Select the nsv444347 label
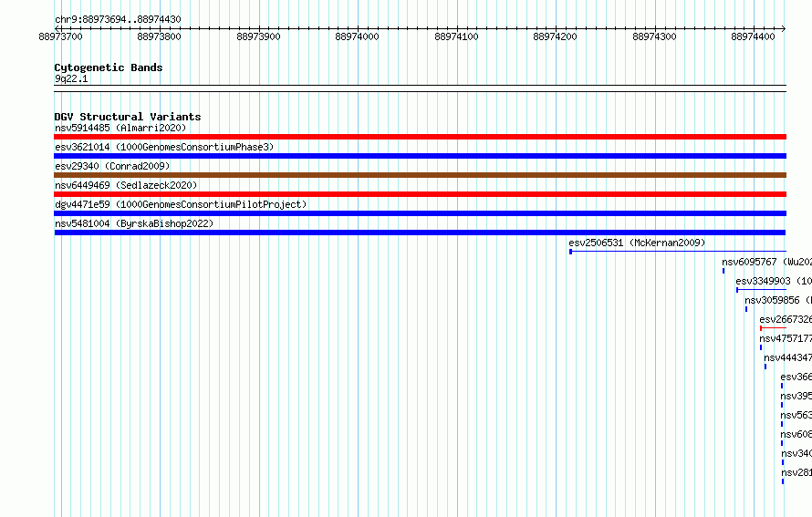812x517 pixels. [x=787, y=357]
